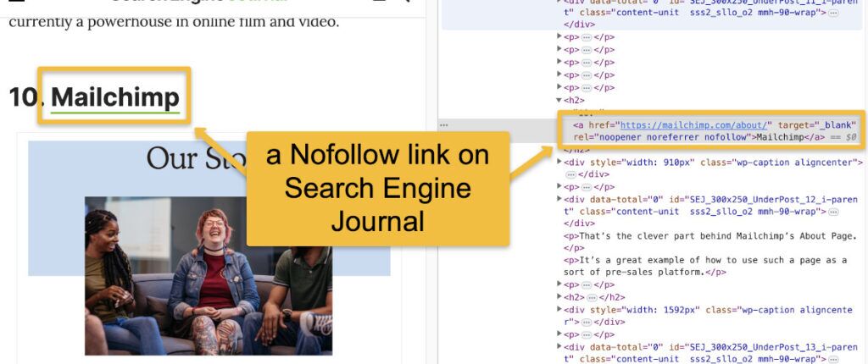Click the closing </h2> tag under the anchor
The image size is (868, 364).
575,150
